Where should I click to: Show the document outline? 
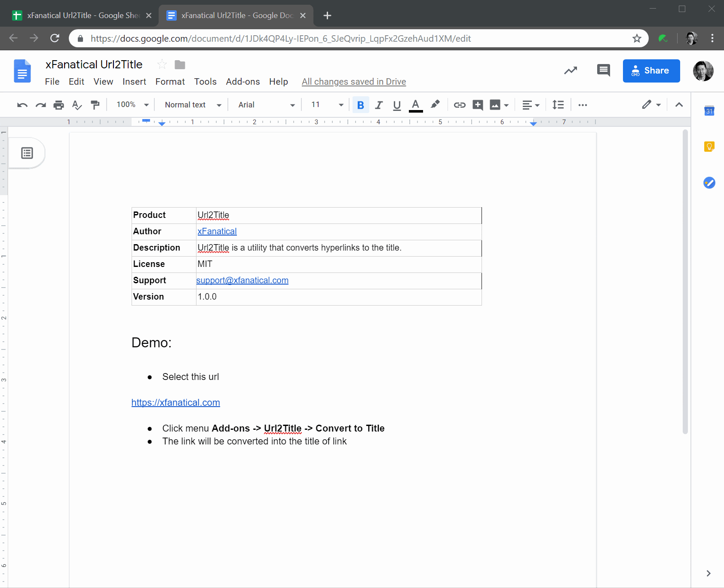tap(27, 153)
